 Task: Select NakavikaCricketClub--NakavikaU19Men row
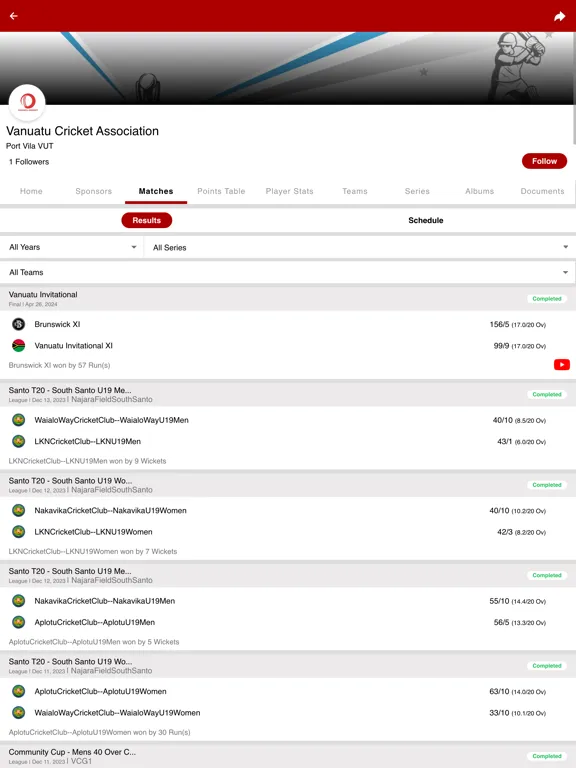click(288, 601)
